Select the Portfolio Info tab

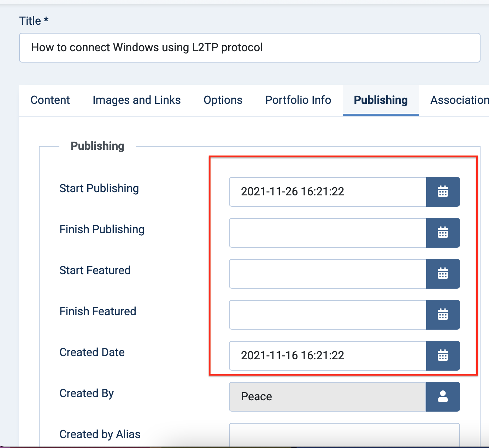point(298,100)
